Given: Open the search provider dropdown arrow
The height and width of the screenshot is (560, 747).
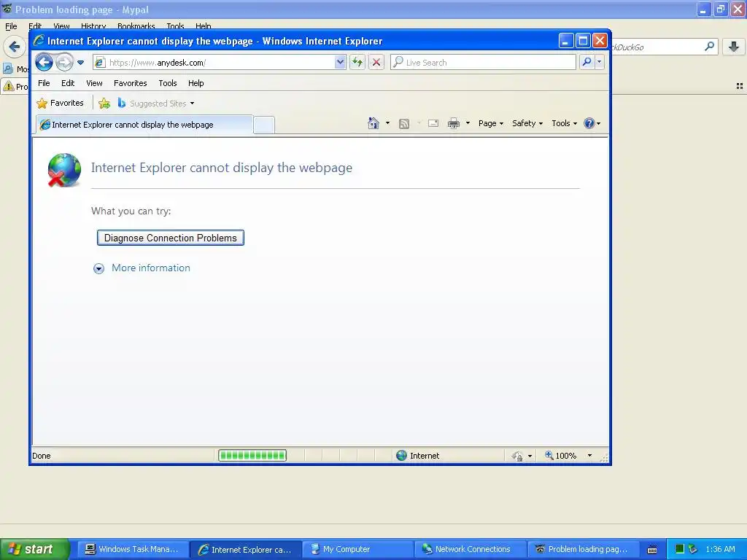Looking at the screenshot, I should [600, 62].
